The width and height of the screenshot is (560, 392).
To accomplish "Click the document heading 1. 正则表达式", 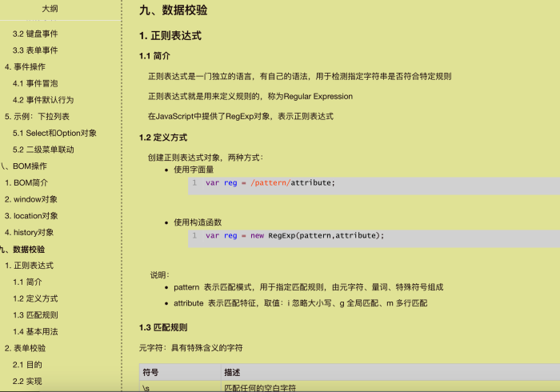I will pos(170,36).
